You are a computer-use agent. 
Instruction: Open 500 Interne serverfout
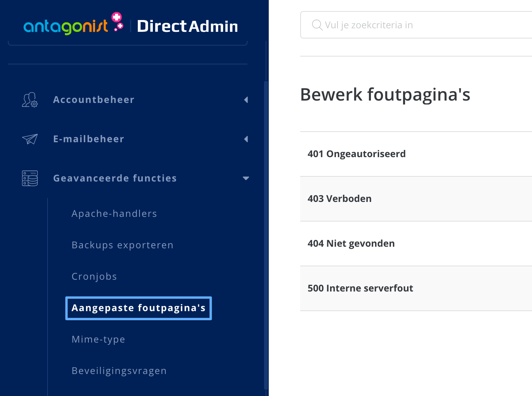coord(360,288)
